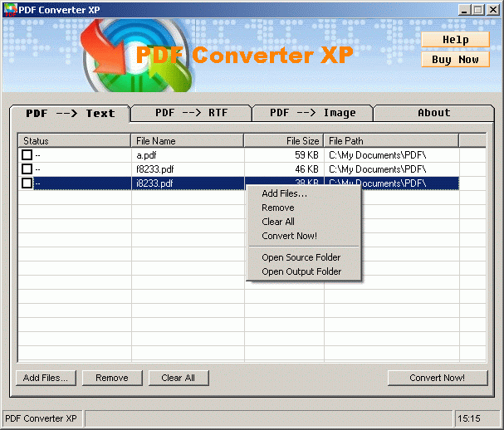This screenshot has height=430, width=504.
Task: Open the About tab
Action: 433,113
